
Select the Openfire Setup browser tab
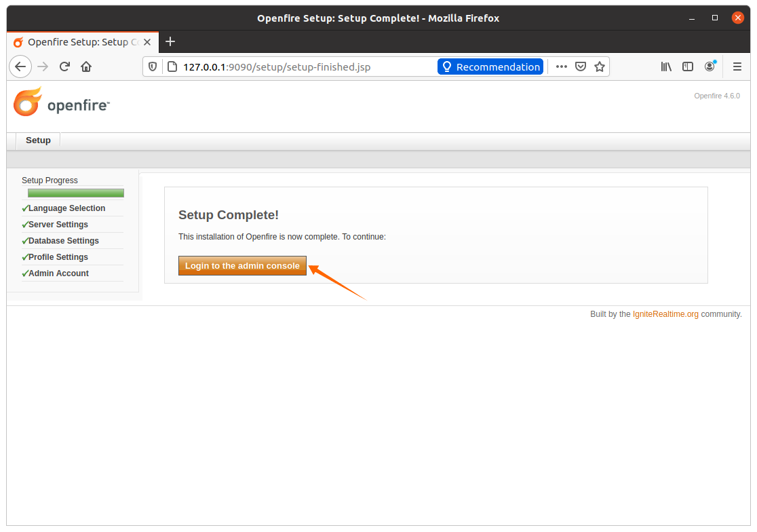(x=82, y=42)
